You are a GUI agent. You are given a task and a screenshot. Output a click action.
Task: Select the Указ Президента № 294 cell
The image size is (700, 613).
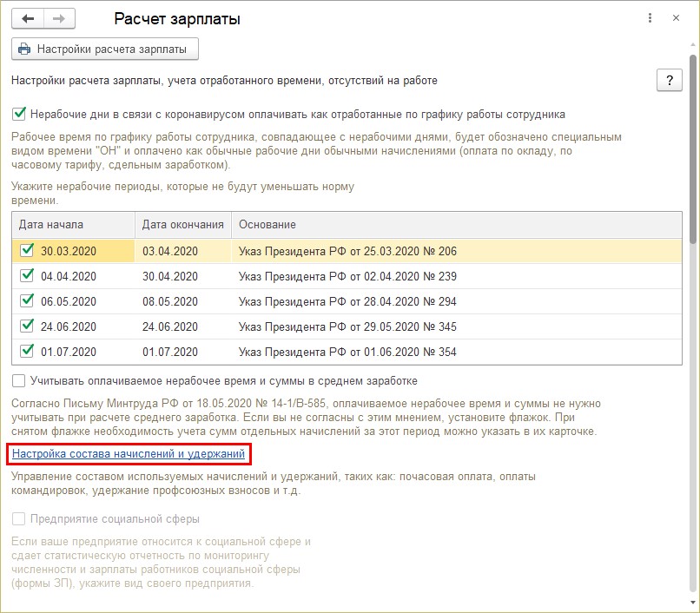coord(457,301)
